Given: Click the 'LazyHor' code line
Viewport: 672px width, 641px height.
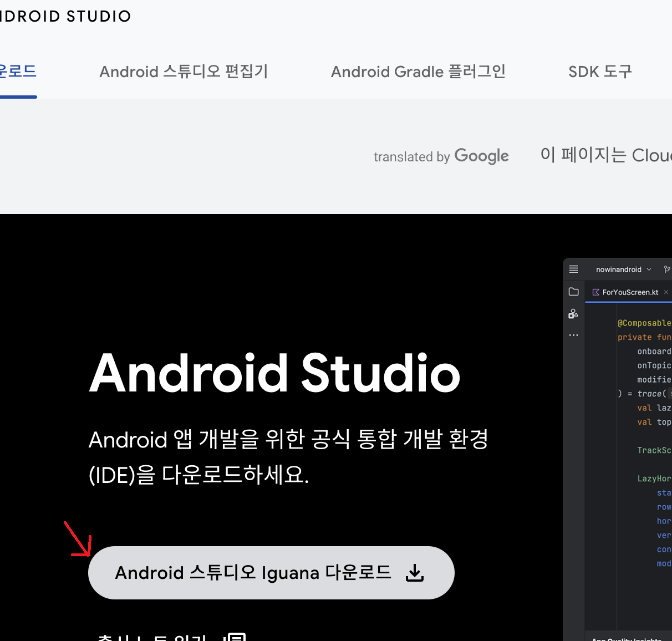Looking at the screenshot, I should (654, 479).
